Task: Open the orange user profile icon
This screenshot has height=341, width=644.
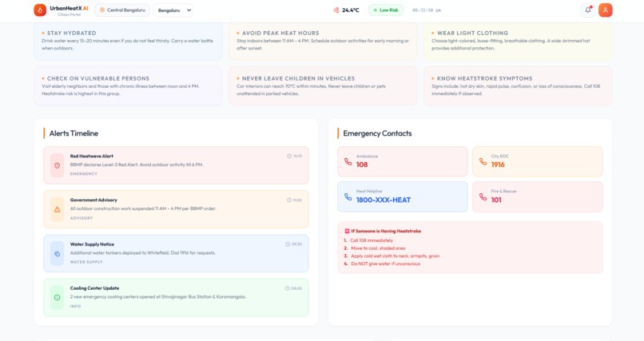Action: [605, 10]
